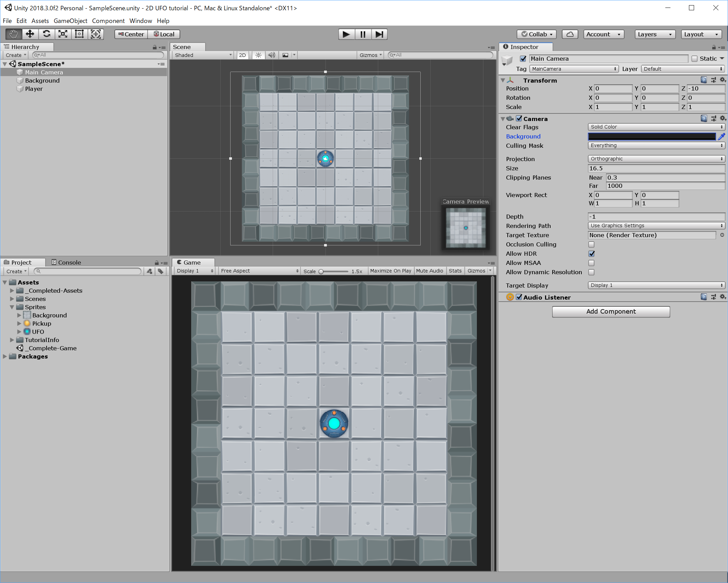This screenshot has height=583, width=728.
Task: Open the Projection dropdown
Action: (x=656, y=159)
